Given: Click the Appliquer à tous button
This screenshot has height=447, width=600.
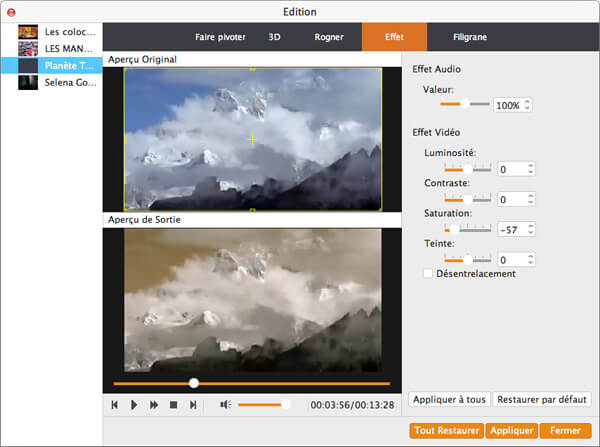Looking at the screenshot, I should 449,399.
